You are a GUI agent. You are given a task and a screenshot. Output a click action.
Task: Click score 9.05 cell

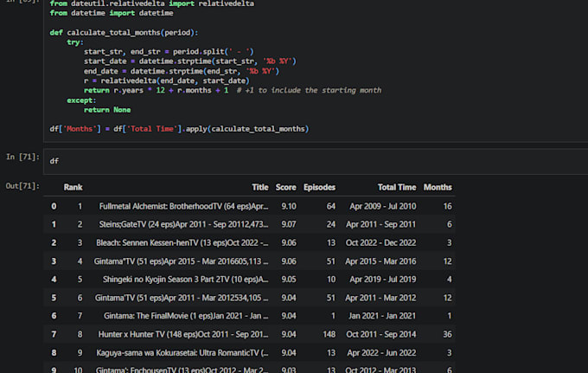(x=289, y=280)
